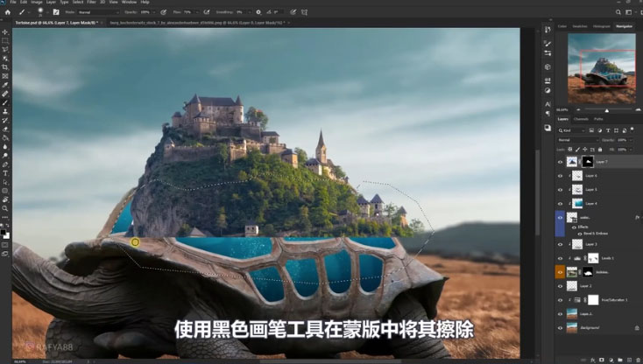
Task: Select the Eyedropper tool
Action: [5, 84]
